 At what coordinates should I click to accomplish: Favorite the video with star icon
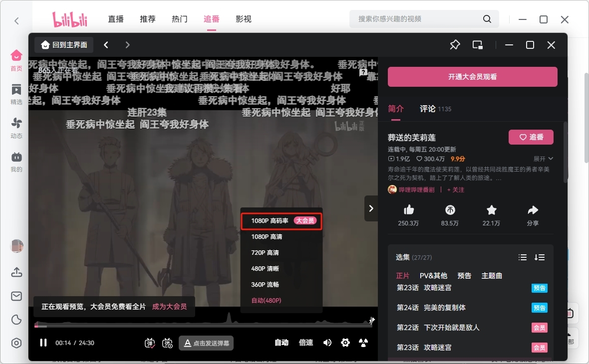[x=491, y=210]
